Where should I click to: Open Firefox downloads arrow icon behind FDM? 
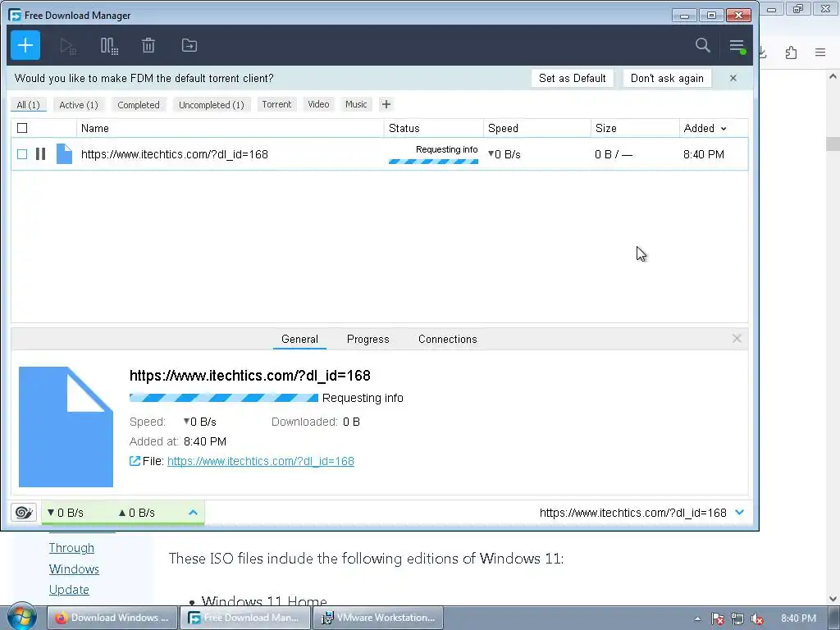pos(763,52)
